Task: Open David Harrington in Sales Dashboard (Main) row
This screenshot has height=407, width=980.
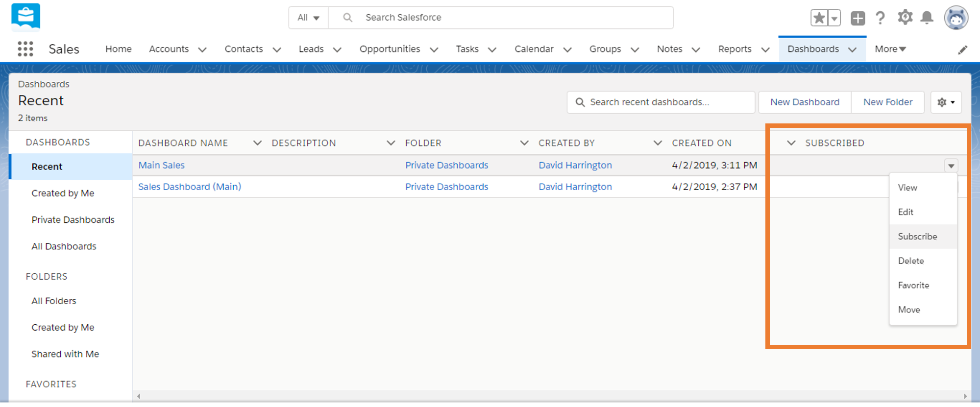Action: 575,187
